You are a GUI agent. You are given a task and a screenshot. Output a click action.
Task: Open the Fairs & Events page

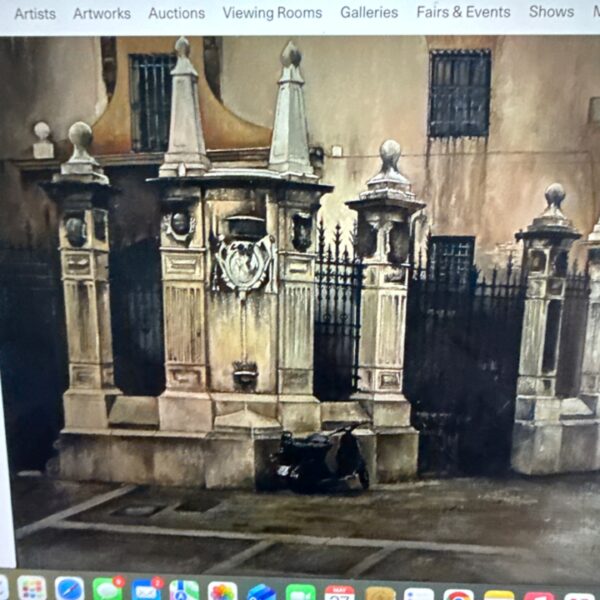pos(463,12)
